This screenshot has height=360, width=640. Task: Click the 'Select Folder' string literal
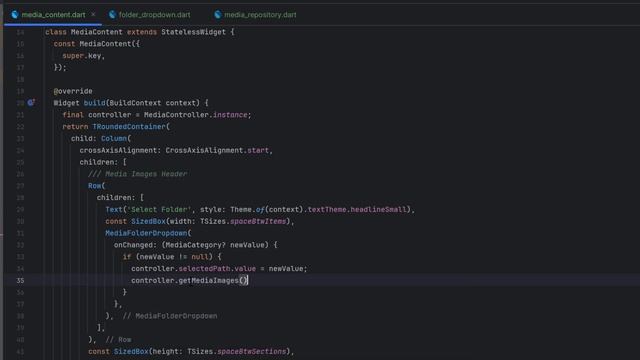(x=159, y=209)
